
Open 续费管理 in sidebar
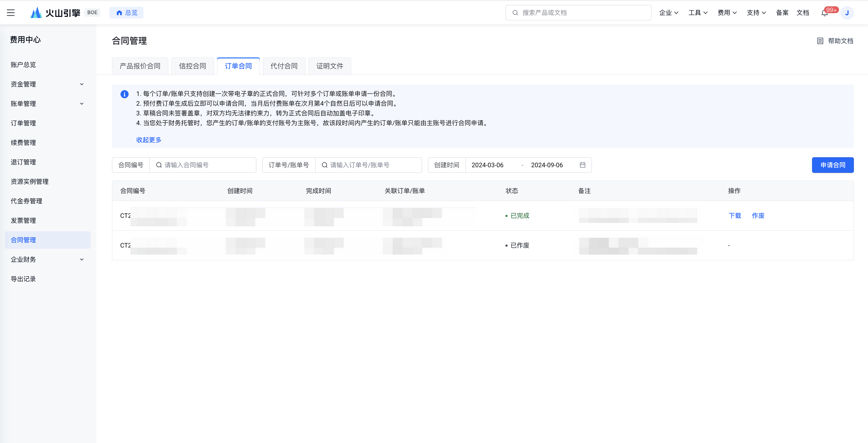tap(23, 143)
